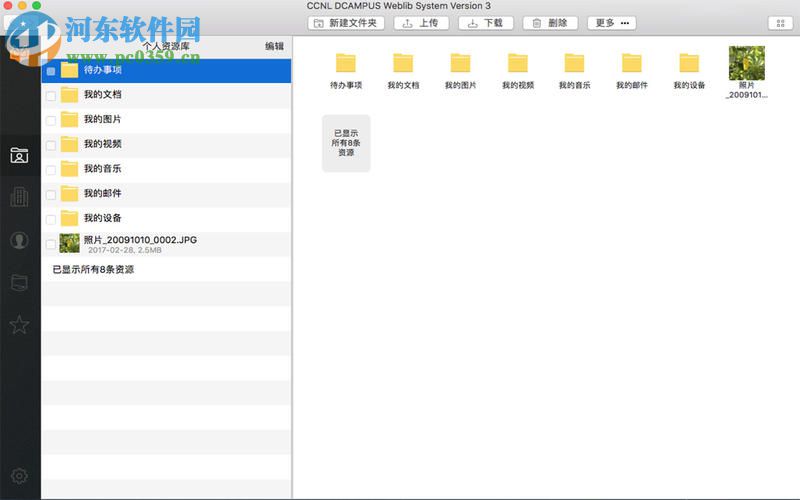Click the photo thumbnail in the list row
Screen dimensions: 800x500
coord(69,243)
